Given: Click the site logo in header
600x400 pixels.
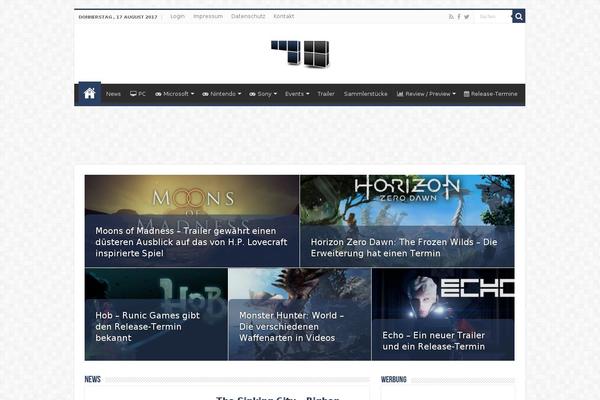Looking at the screenshot, I should point(300,54).
